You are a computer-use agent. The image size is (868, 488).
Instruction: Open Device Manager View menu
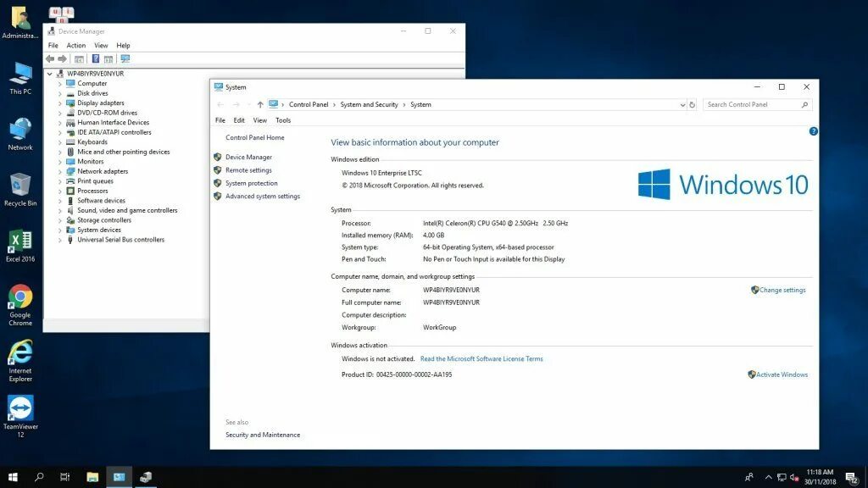coord(101,46)
